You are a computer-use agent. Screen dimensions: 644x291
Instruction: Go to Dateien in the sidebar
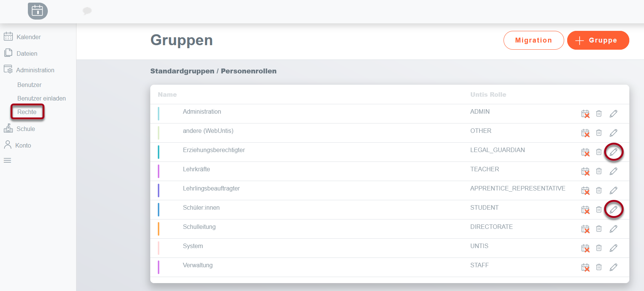[x=27, y=53]
